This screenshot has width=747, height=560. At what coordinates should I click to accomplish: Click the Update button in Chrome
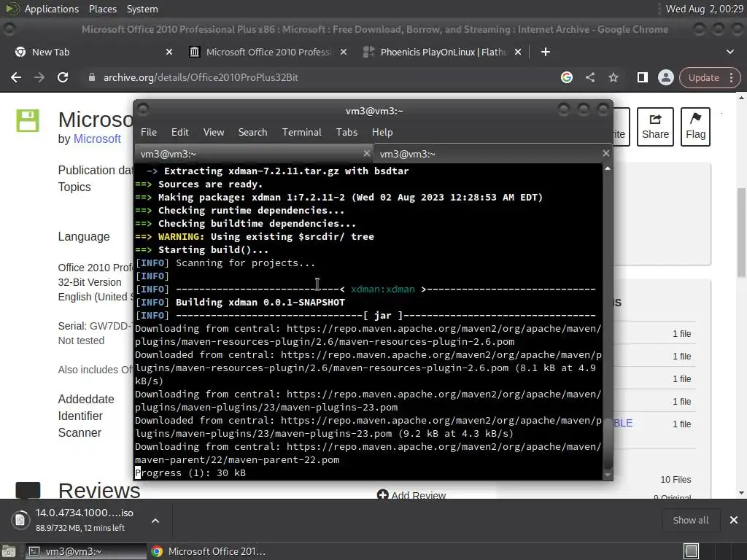[703, 77]
